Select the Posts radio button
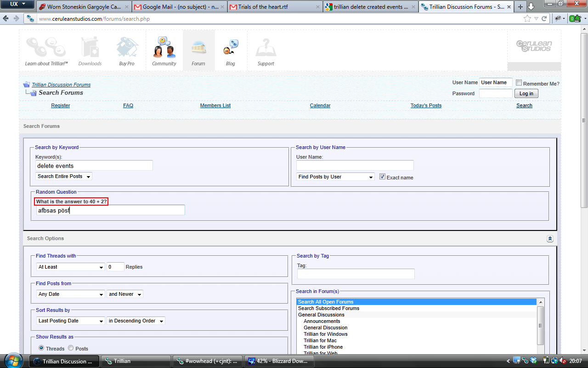This screenshot has width=588, height=368. pyautogui.click(x=71, y=348)
